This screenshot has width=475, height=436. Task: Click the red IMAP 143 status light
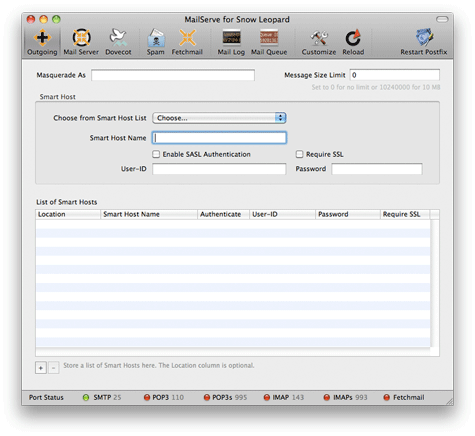[267, 397]
